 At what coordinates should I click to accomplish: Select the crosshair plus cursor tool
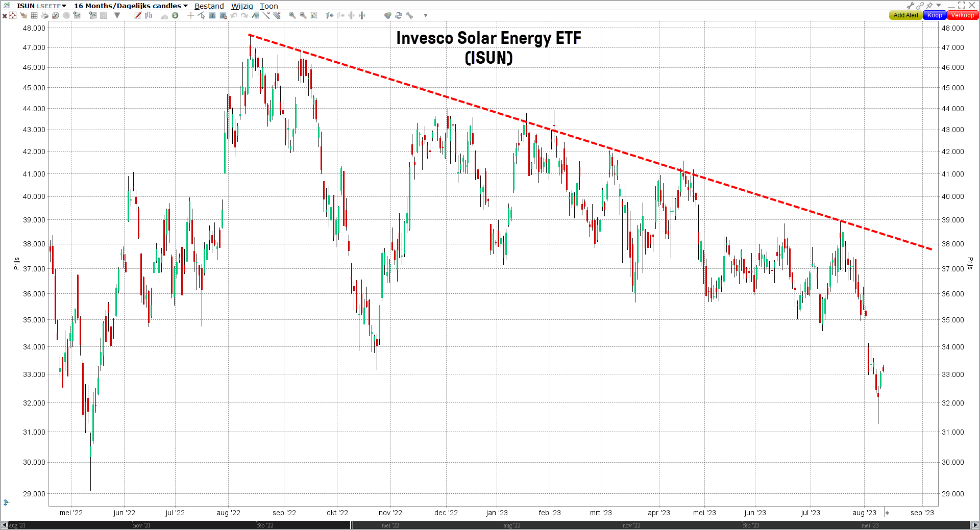[191, 15]
